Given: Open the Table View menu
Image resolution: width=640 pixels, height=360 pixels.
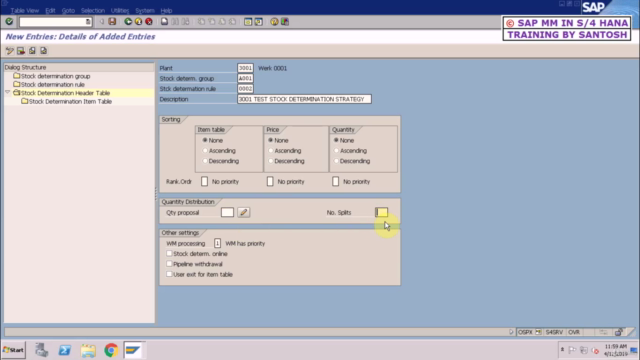Looking at the screenshot, I should (x=24, y=10).
